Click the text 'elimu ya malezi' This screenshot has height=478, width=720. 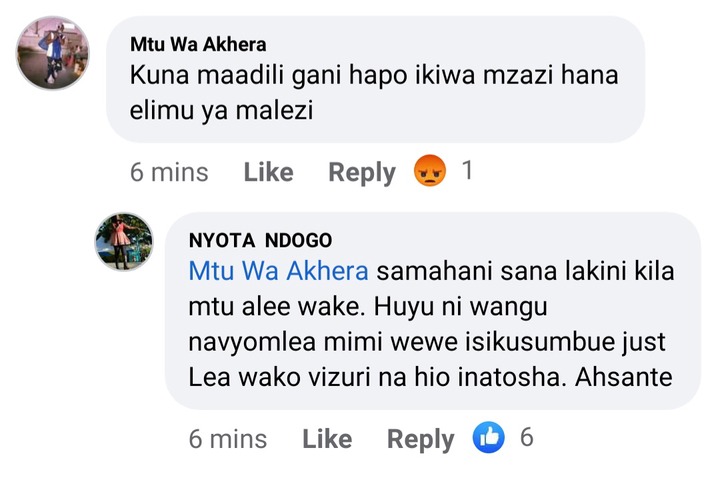coord(222,111)
